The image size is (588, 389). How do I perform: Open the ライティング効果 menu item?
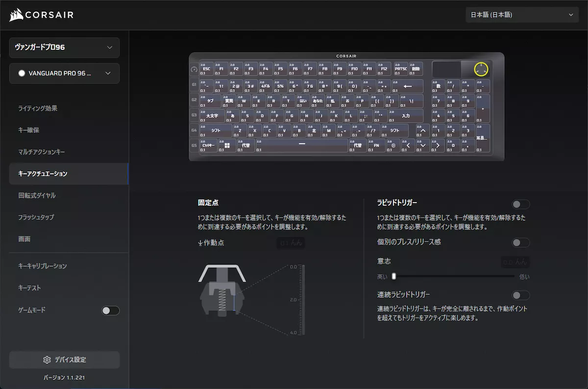(x=38, y=108)
